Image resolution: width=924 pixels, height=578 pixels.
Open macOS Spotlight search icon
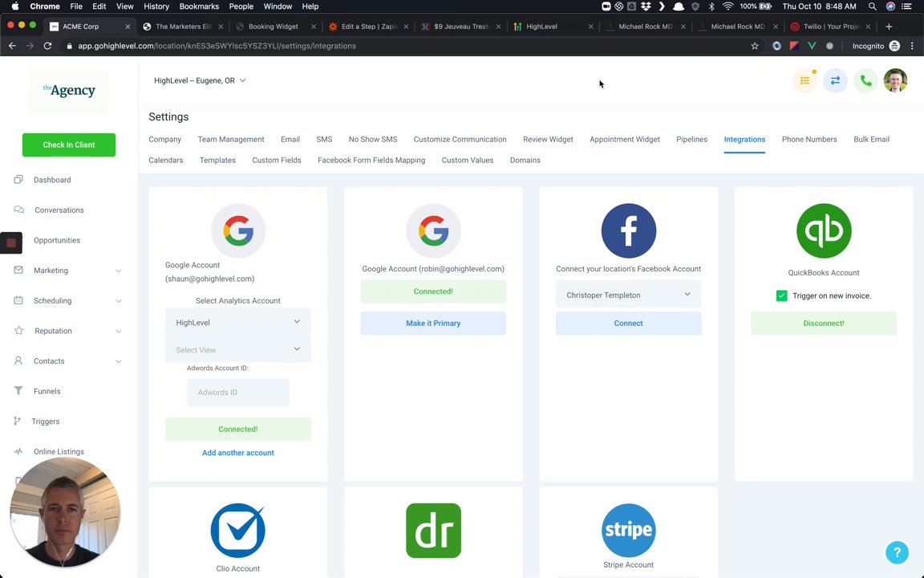(x=872, y=6)
